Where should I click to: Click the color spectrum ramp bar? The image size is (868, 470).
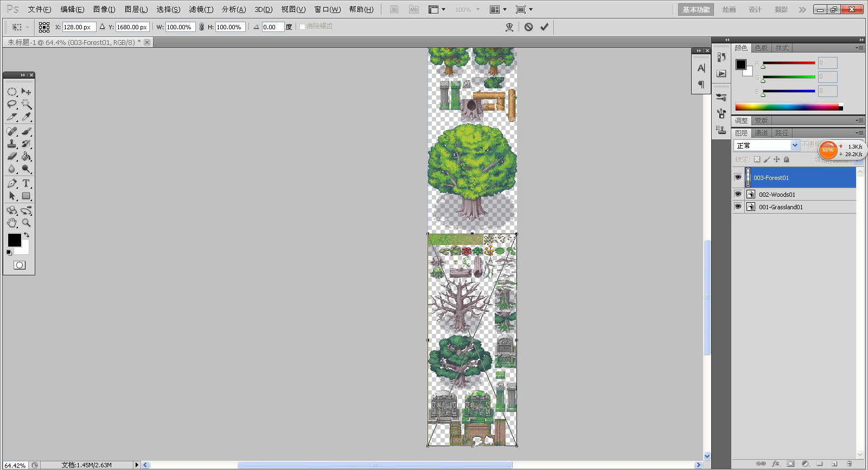(789, 107)
